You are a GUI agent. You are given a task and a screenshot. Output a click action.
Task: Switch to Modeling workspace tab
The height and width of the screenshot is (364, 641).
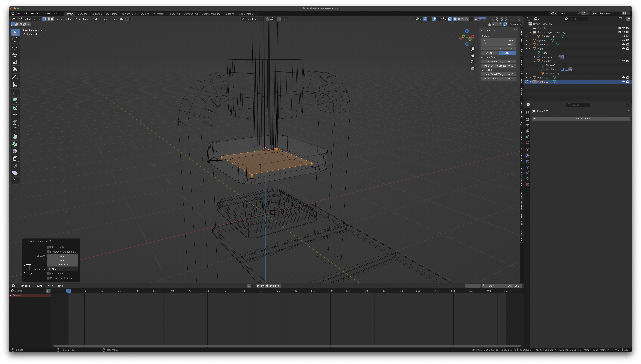click(x=82, y=14)
